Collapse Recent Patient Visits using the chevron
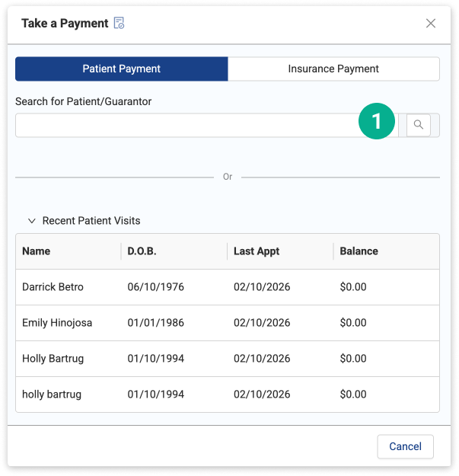 tap(32, 221)
